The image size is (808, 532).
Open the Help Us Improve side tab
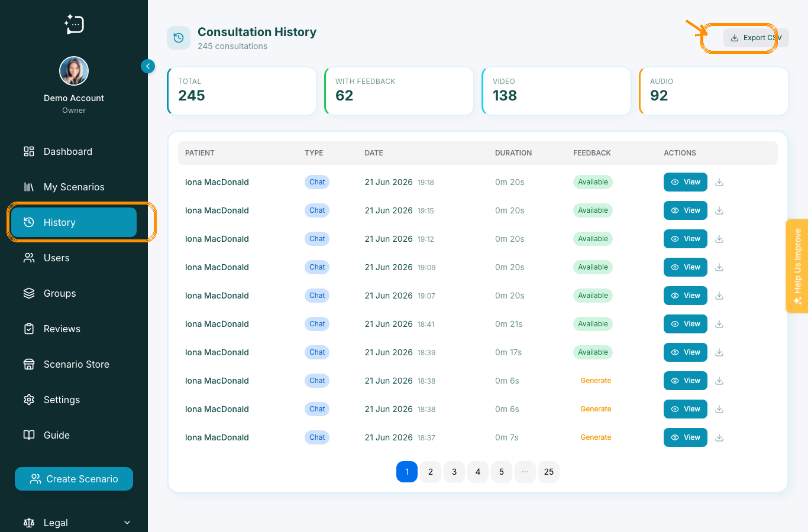tap(797, 266)
